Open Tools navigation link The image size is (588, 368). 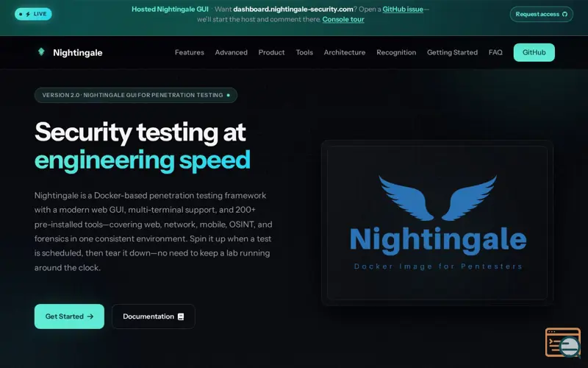pos(304,52)
